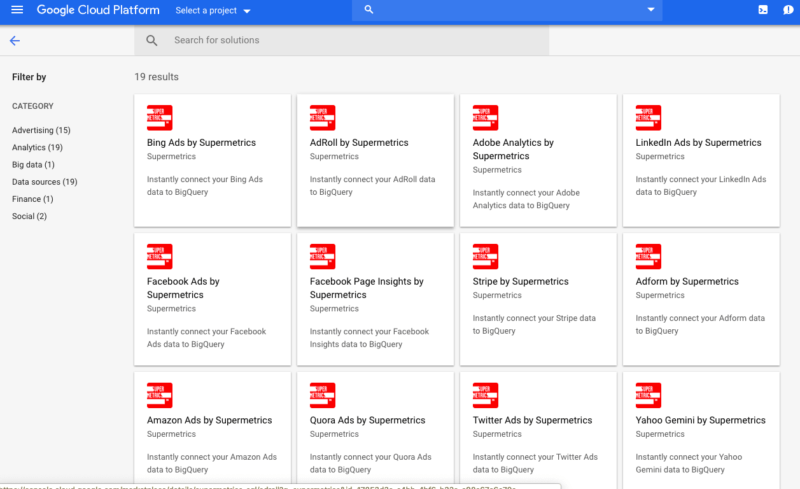
Task: Open Yahoo Gemini by Supermetrics title
Action: (x=701, y=421)
